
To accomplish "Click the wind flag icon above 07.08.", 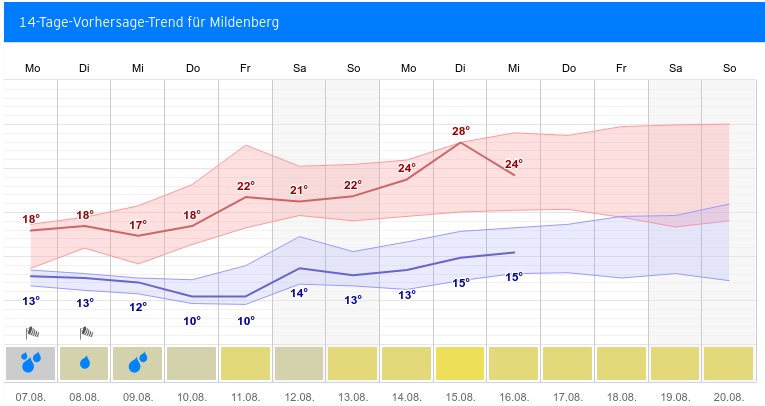I will pos(31,332).
